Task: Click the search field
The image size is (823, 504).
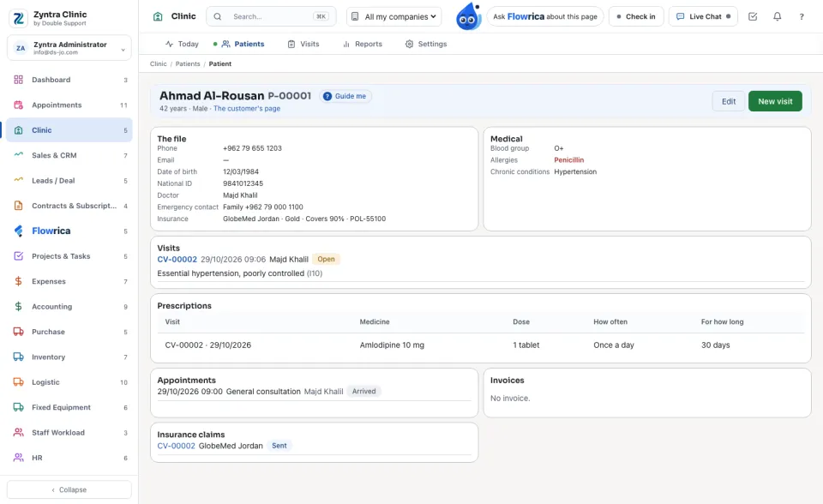Action: point(273,17)
